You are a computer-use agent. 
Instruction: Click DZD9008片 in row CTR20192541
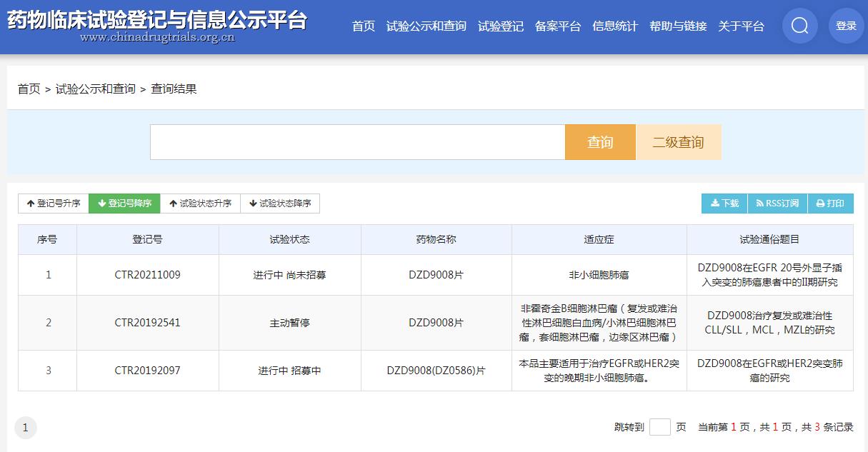point(437,323)
